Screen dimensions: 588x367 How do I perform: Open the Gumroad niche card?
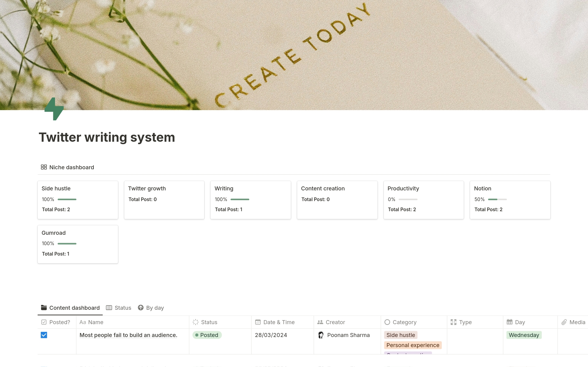[77, 244]
